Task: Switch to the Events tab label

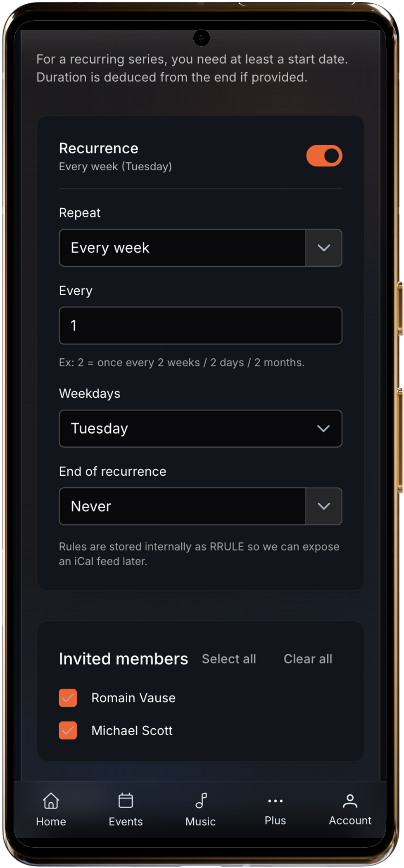Action: click(126, 821)
